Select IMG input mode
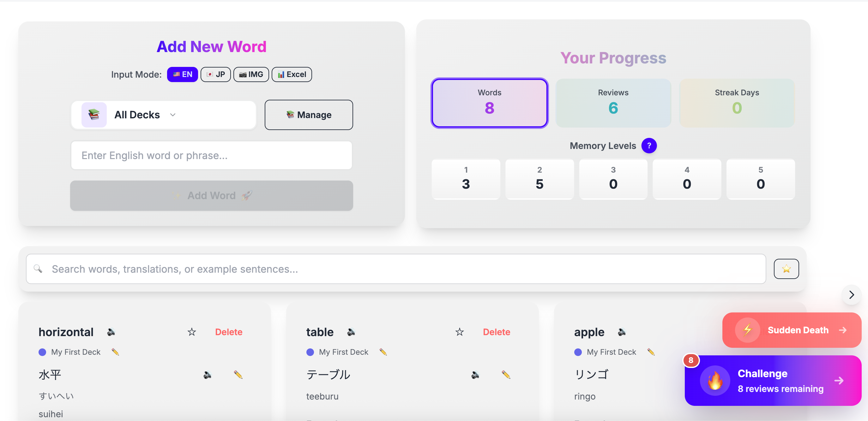Viewport: 868px width, 421px height. (x=251, y=74)
